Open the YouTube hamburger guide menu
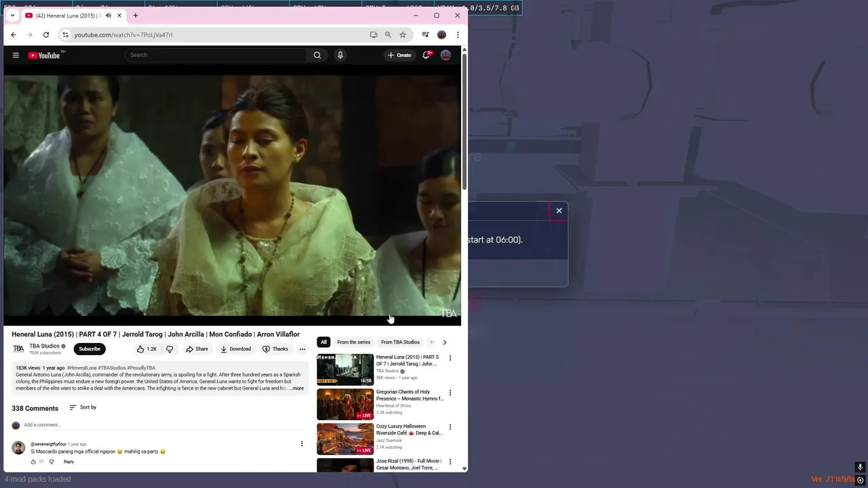Screen dimensions: 868x488 (x=16, y=55)
